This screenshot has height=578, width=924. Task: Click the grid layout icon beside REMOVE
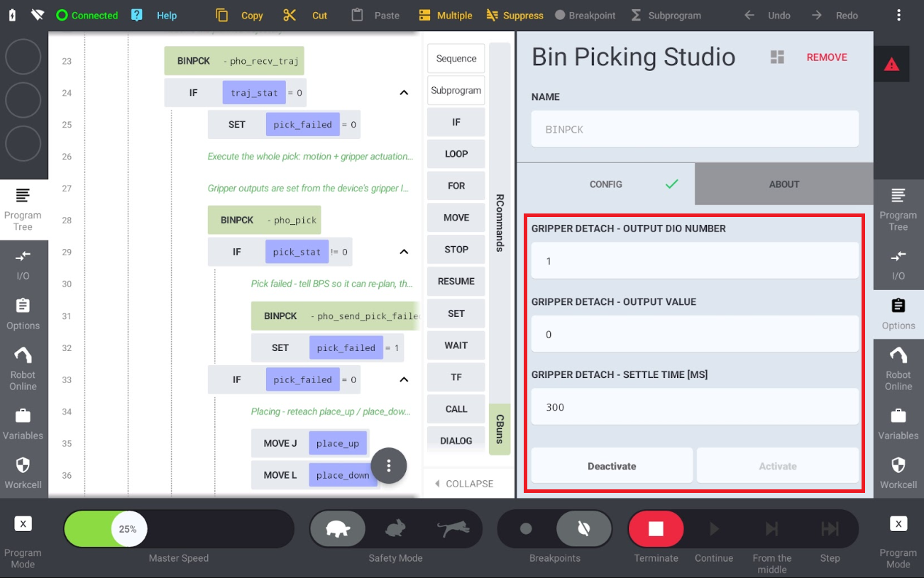(777, 57)
